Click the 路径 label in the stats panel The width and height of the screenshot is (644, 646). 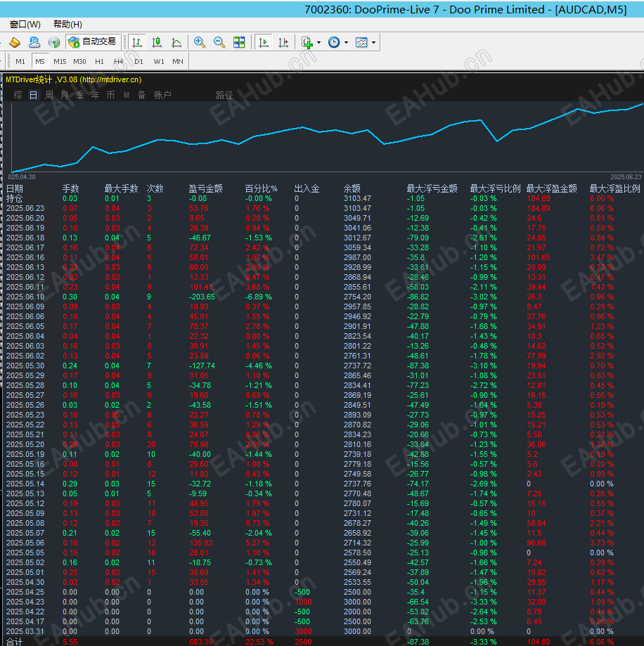click(224, 95)
